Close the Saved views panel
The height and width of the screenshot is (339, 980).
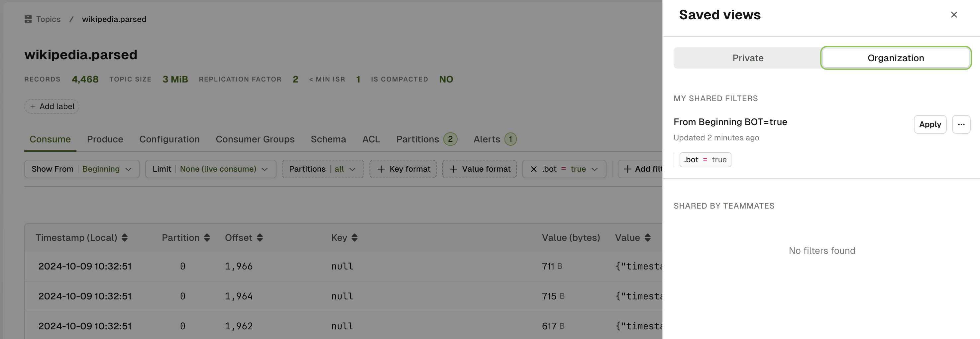point(953,15)
